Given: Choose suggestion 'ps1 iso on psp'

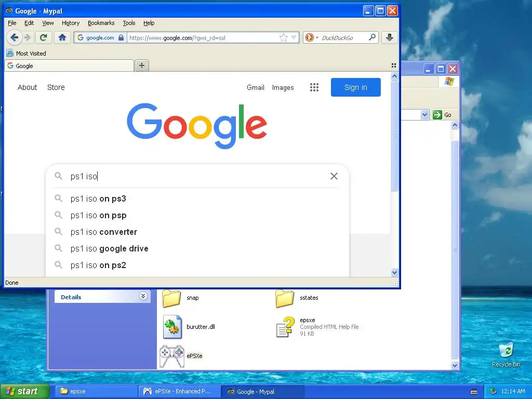Looking at the screenshot, I should 197,215.
